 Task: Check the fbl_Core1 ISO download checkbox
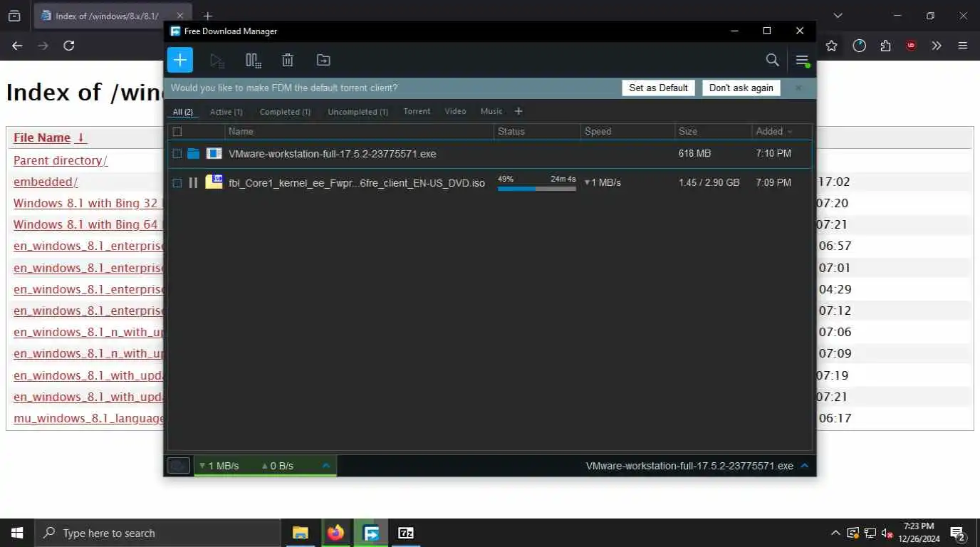(177, 183)
